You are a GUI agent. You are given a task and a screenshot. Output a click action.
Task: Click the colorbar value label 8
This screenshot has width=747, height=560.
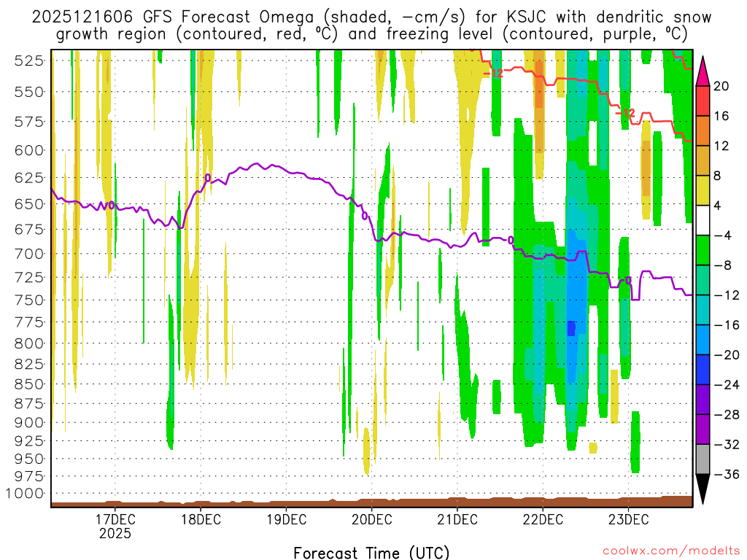click(718, 176)
